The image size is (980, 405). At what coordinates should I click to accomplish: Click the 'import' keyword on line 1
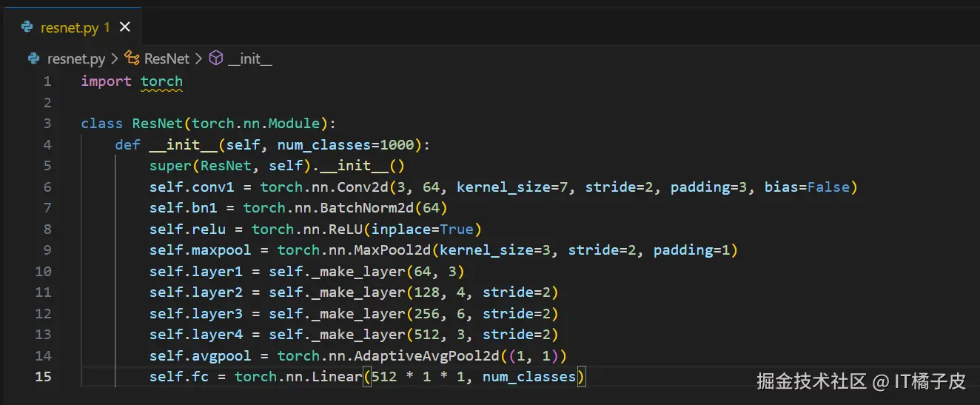tap(107, 81)
